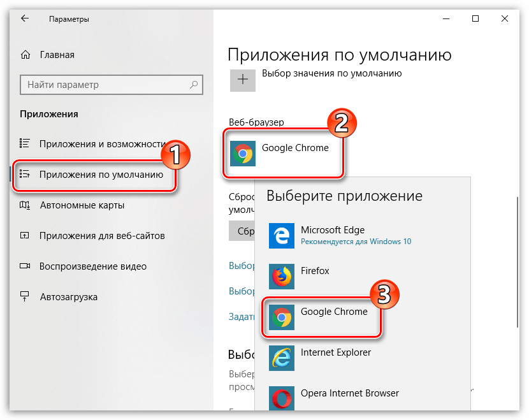Click the Найти параметр search field

(x=112, y=85)
